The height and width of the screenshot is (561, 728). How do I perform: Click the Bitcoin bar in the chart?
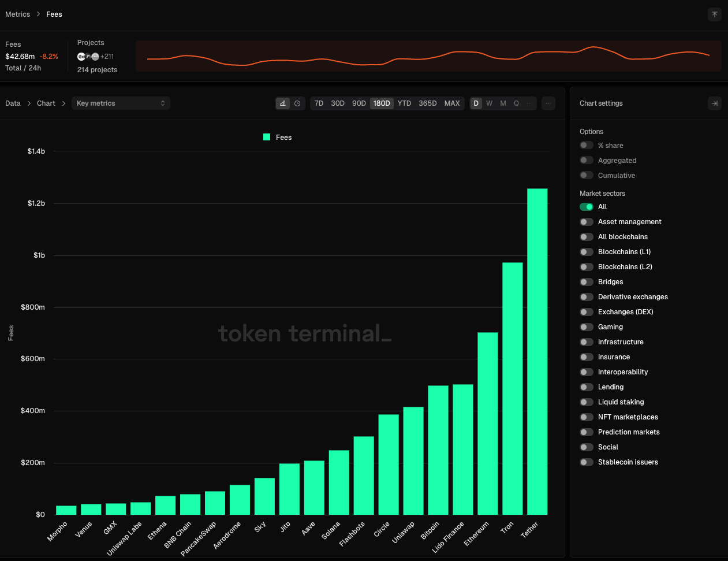click(x=438, y=450)
